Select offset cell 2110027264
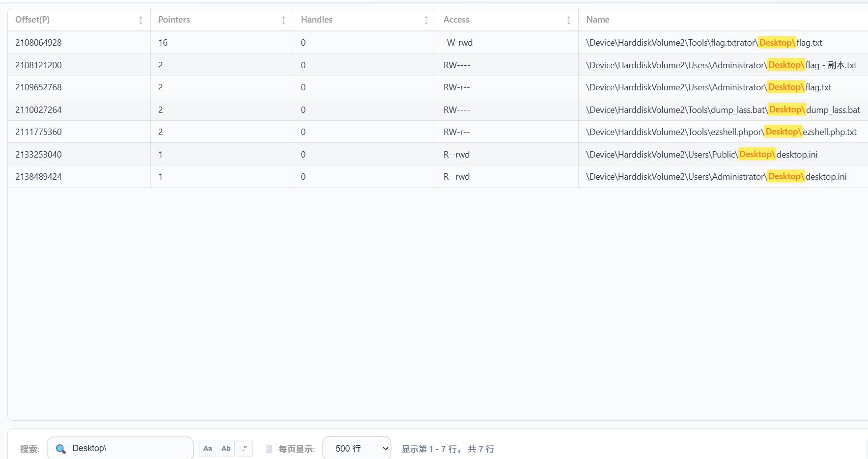This screenshot has width=868, height=459. coord(38,110)
